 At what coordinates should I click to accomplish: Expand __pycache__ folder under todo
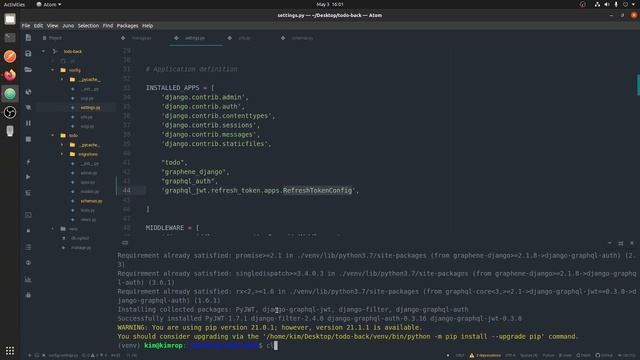pos(62,145)
